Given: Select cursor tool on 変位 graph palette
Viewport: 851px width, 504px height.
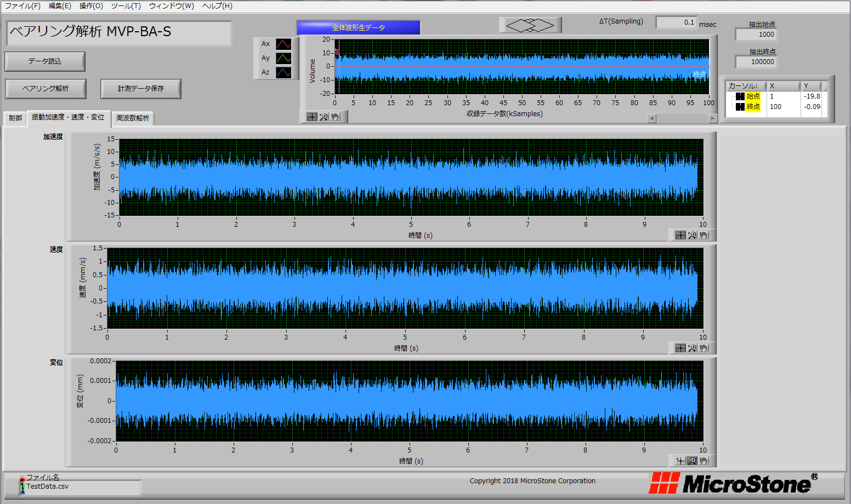Looking at the screenshot, I should pyautogui.click(x=680, y=461).
